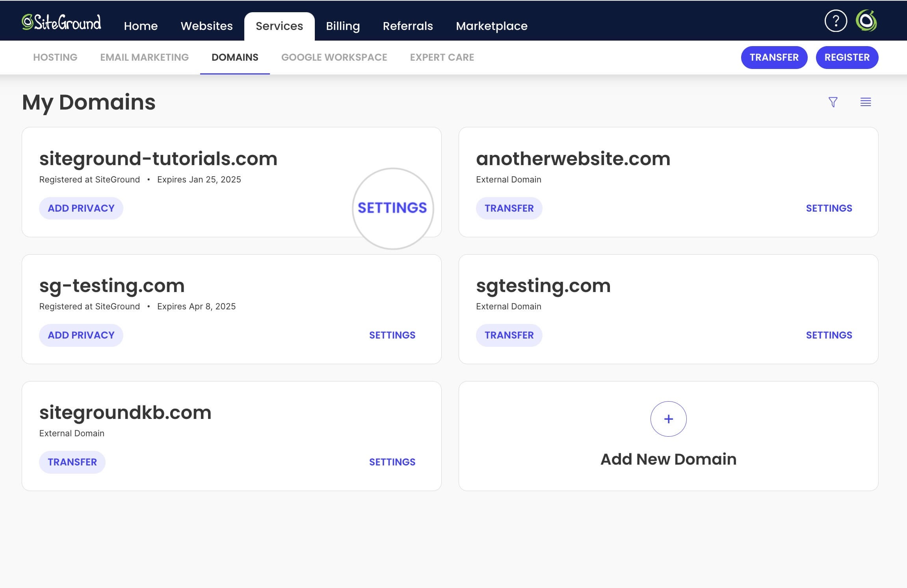
Task: Transfer the sitegroundkb.com domain
Action: tap(72, 461)
